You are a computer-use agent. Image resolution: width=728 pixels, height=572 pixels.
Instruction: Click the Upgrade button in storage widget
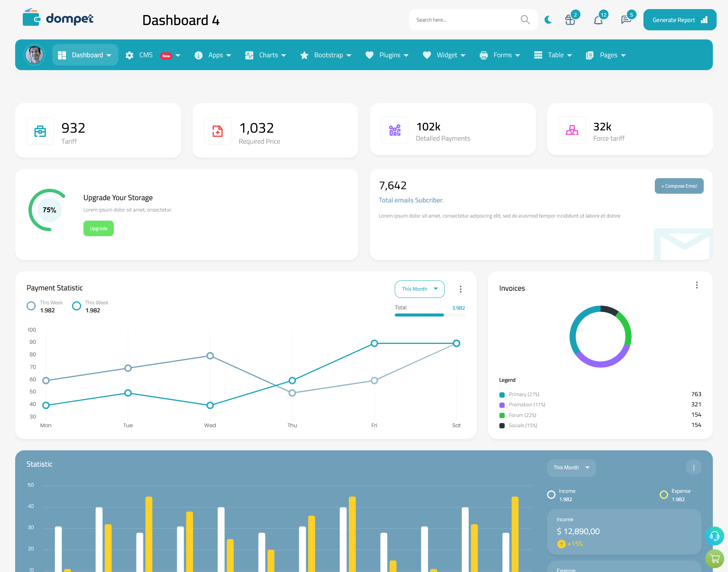98,228
